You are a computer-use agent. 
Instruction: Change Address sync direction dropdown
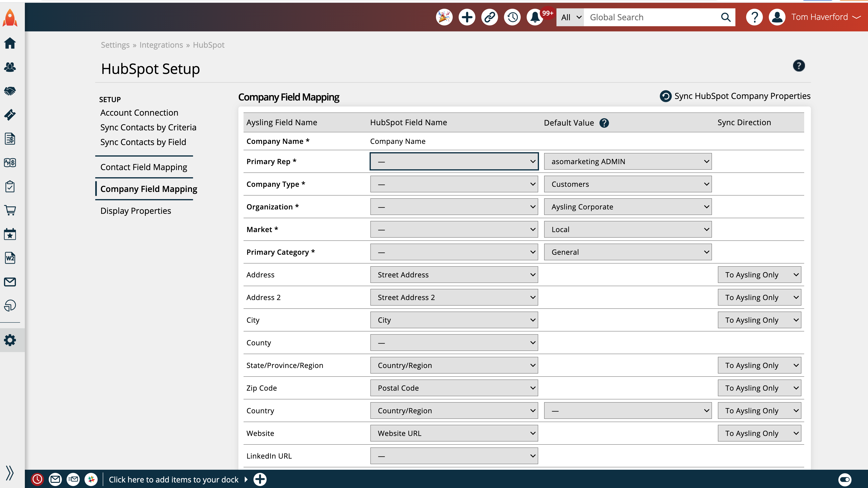tap(759, 275)
